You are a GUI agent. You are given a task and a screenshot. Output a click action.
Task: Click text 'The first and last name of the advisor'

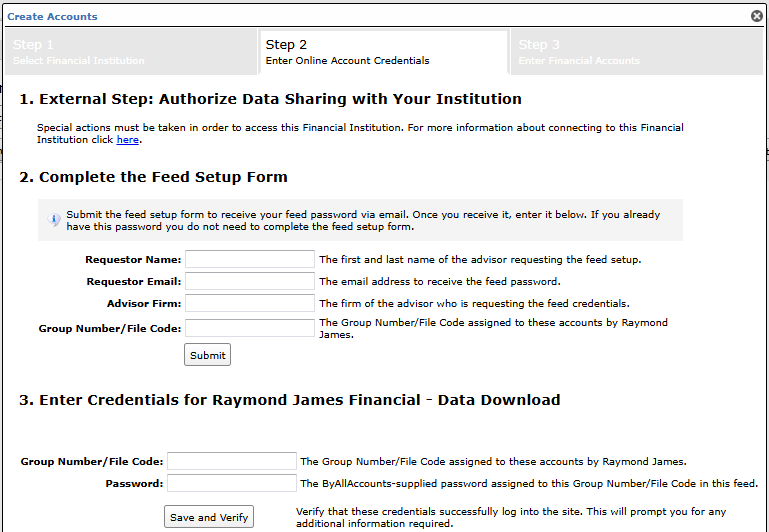click(x=480, y=259)
